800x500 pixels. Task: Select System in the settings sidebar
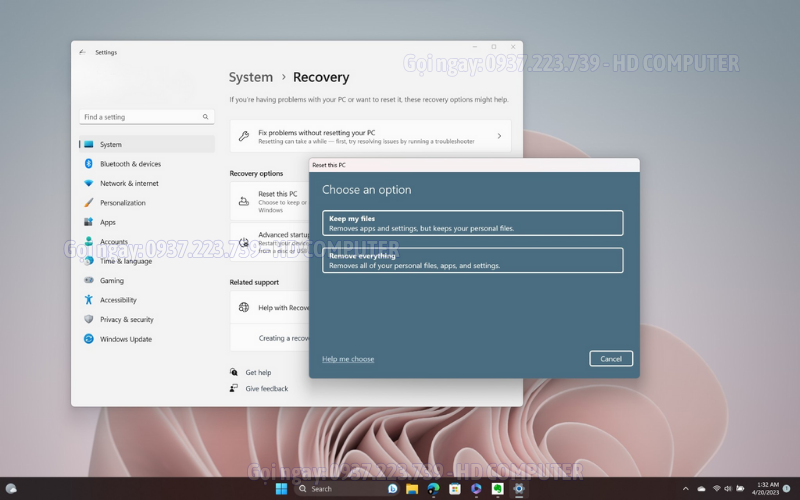coord(111,145)
